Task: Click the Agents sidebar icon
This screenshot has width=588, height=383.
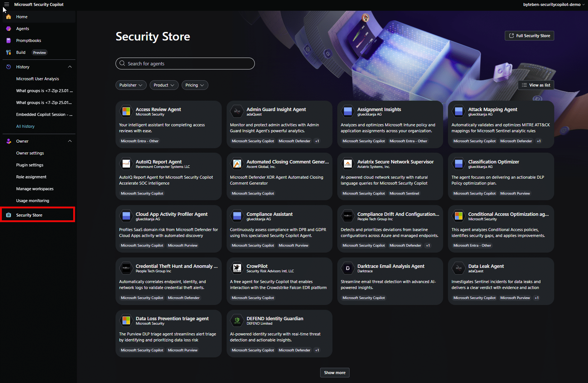Action: (9, 29)
